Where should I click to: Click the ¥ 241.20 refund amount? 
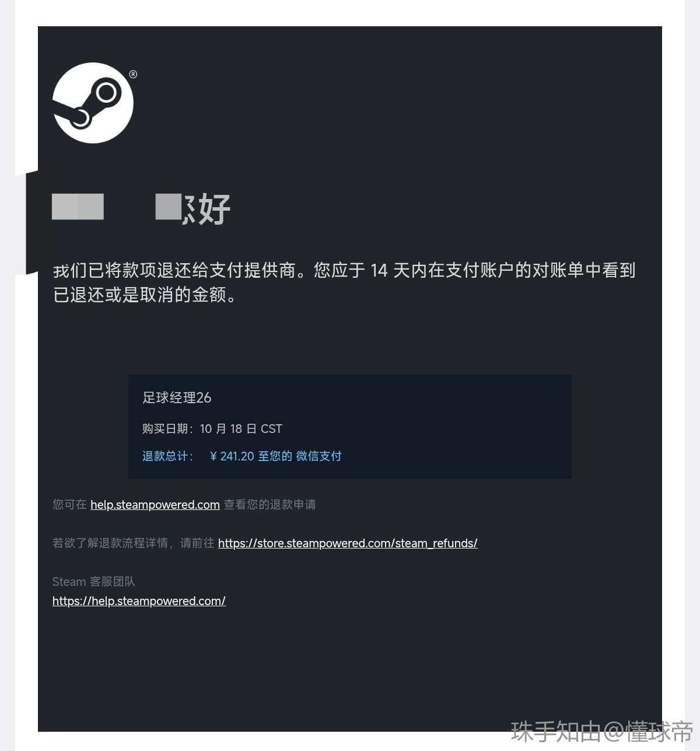232,456
